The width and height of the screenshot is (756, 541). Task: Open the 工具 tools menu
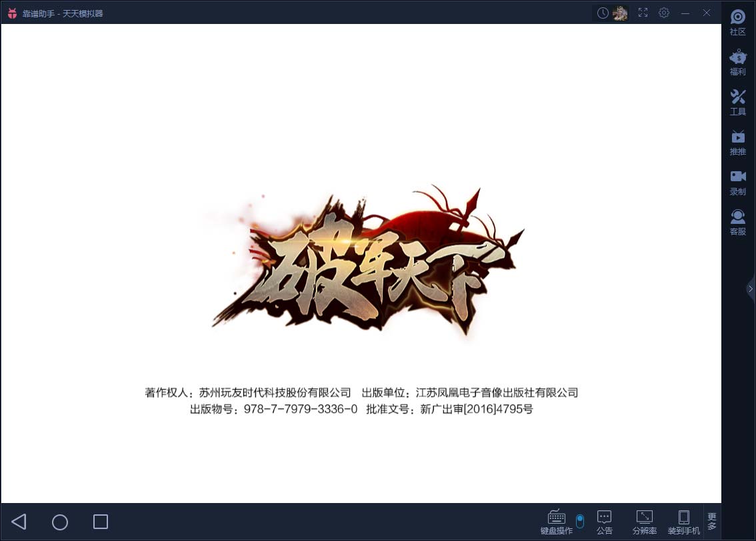pyautogui.click(x=738, y=103)
